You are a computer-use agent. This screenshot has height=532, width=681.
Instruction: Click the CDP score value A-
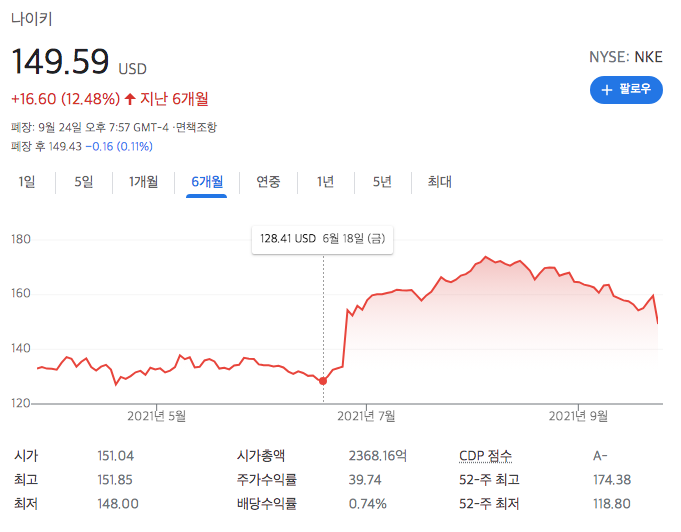(600, 456)
